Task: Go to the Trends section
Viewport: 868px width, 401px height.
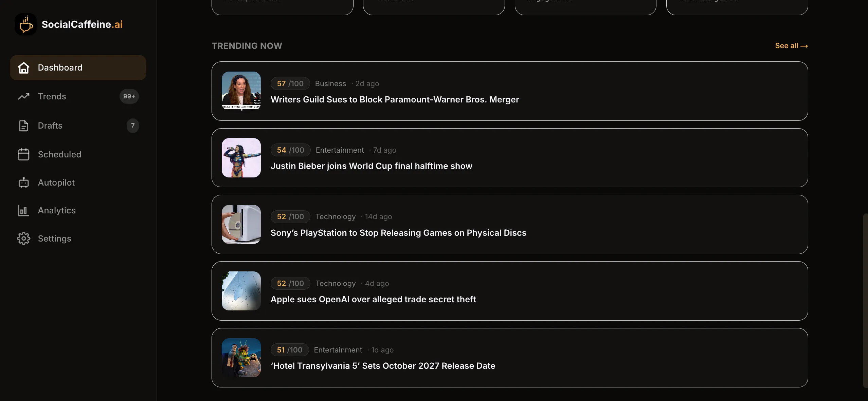Action: (78, 96)
